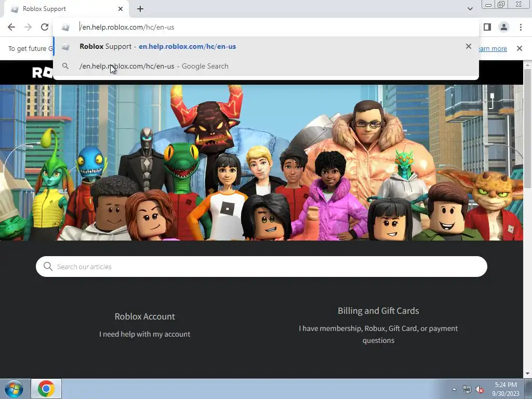
Task: Click the scrollbar up arrow
Action: pos(528,65)
